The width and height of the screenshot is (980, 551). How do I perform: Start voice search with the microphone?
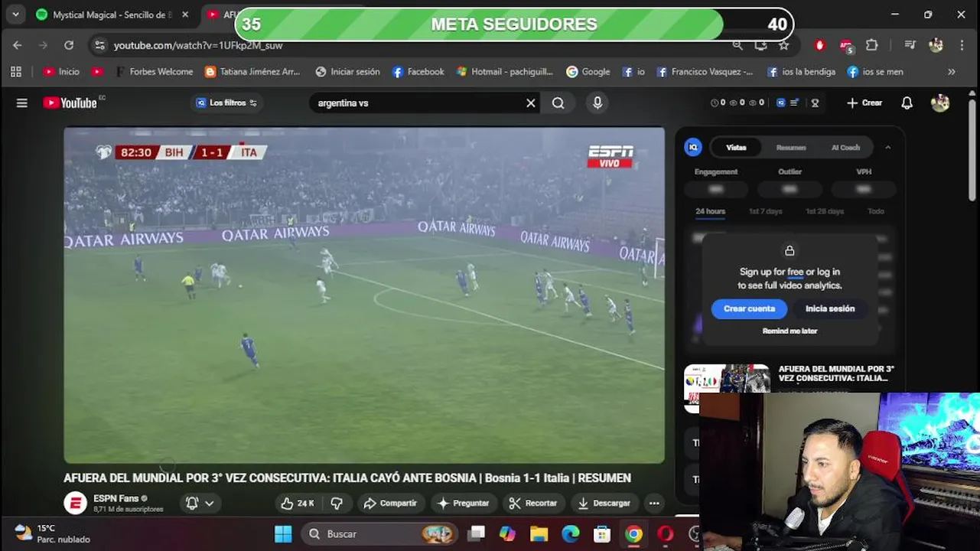597,103
